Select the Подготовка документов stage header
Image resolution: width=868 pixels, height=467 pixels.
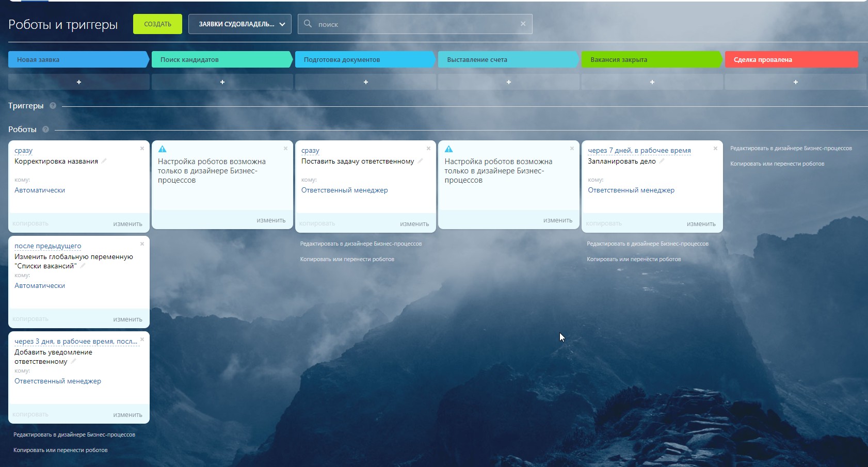point(365,59)
